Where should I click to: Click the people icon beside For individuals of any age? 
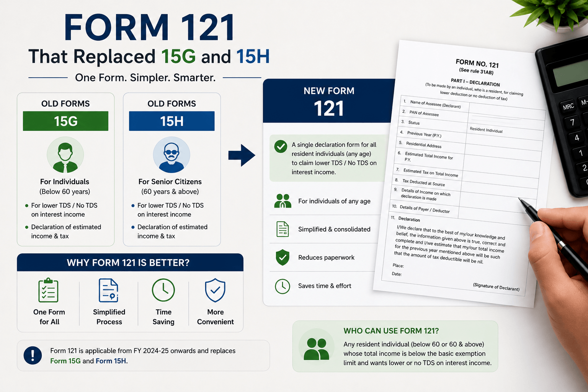[x=283, y=201]
